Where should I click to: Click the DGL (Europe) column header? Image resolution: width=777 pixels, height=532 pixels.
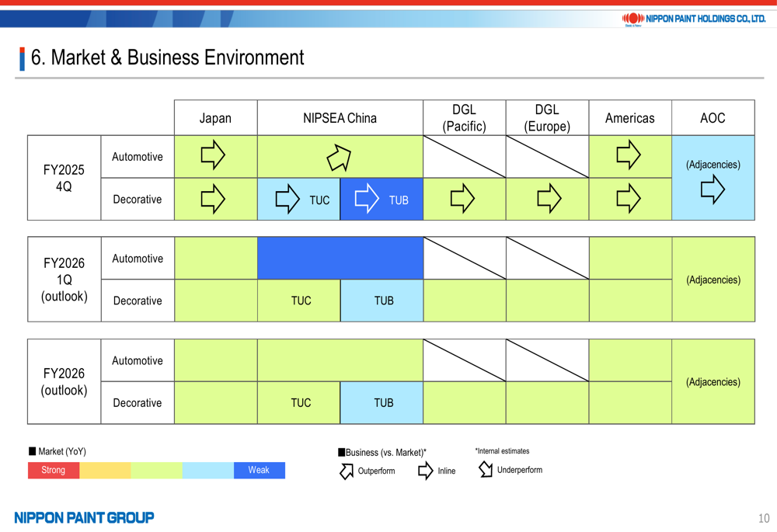click(547, 118)
